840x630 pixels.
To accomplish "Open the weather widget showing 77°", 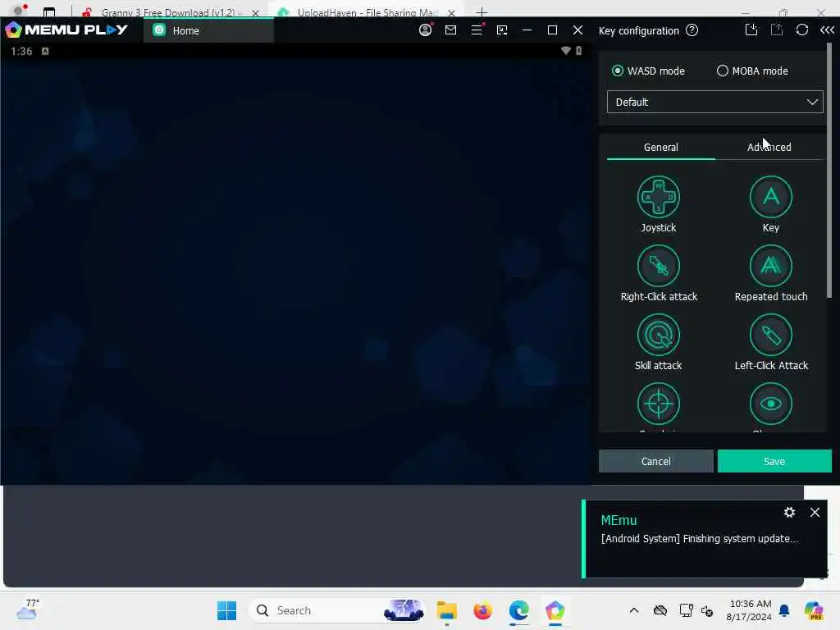I will [27, 609].
